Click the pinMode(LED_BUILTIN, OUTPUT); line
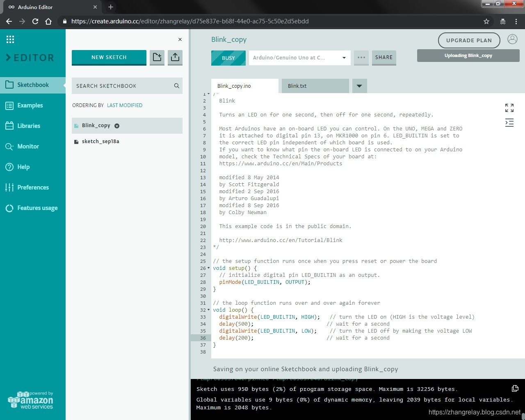 click(x=265, y=282)
